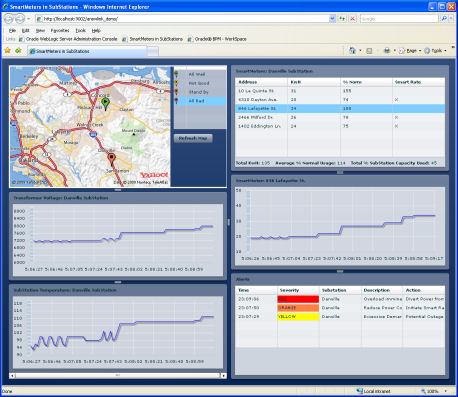458x397 pixels.
Task: Expand the Home button dropdown arrow
Action: pos(360,51)
